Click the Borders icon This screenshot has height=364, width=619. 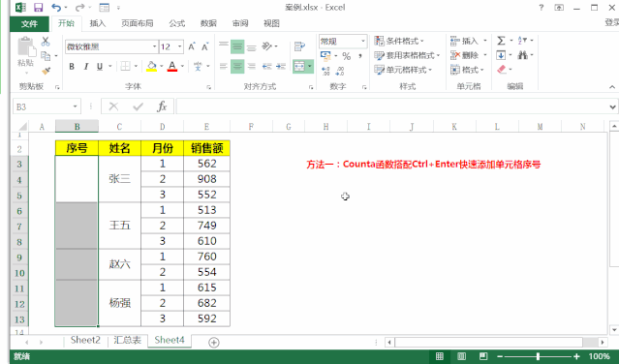click(x=125, y=66)
